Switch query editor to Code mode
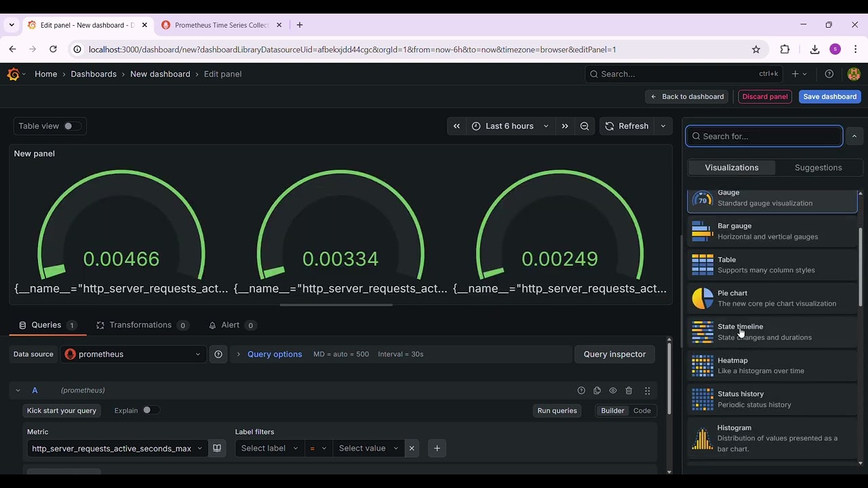The width and height of the screenshot is (868, 488). point(642,410)
